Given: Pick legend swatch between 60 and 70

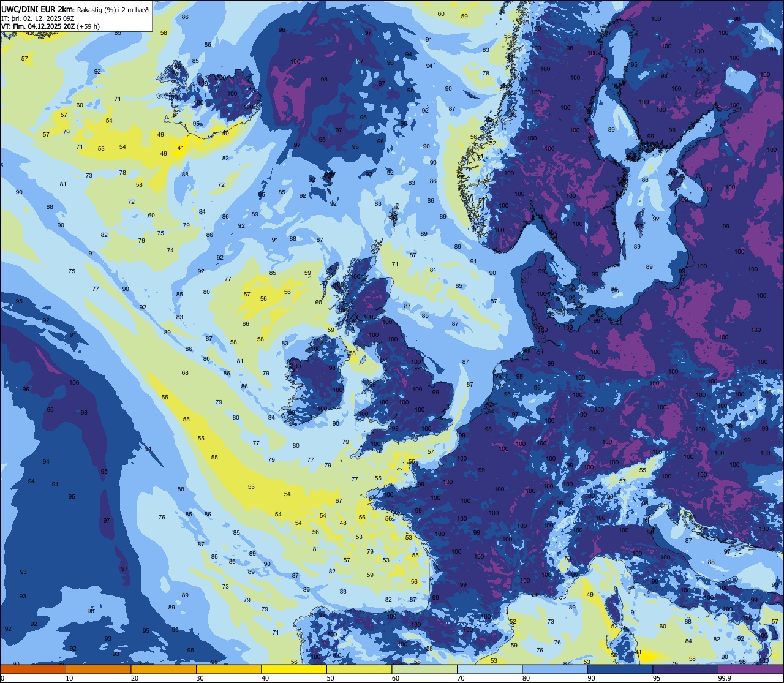Looking at the screenshot, I should point(424,669).
